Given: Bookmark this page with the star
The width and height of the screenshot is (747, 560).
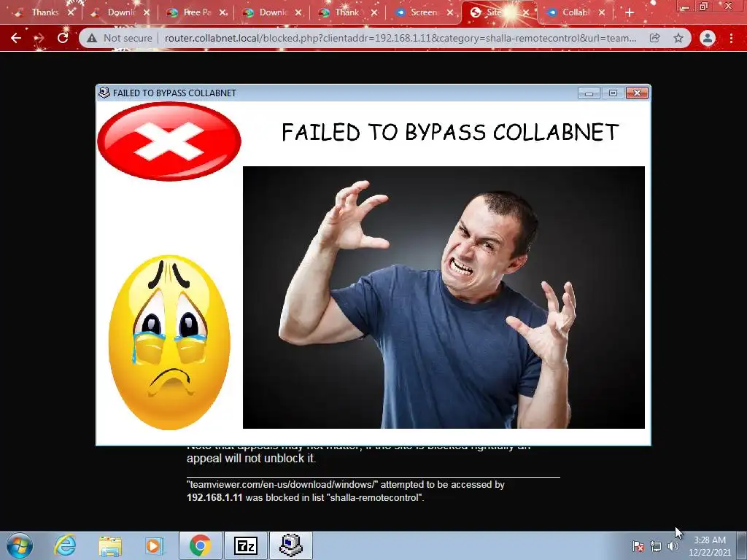Looking at the screenshot, I should 678,38.
